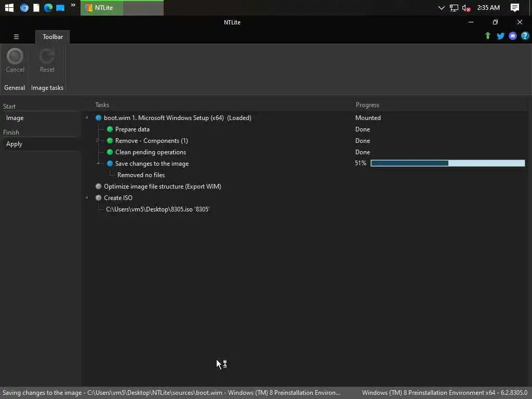Select the Removed no files entry
This screenshot has height=399, width=532.
tap(141, 175)
